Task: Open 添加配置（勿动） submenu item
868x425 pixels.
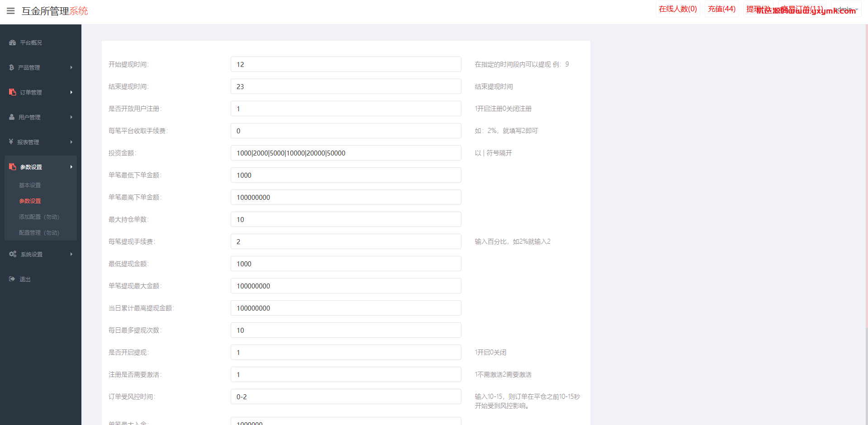Action: [x=39, y=217]
